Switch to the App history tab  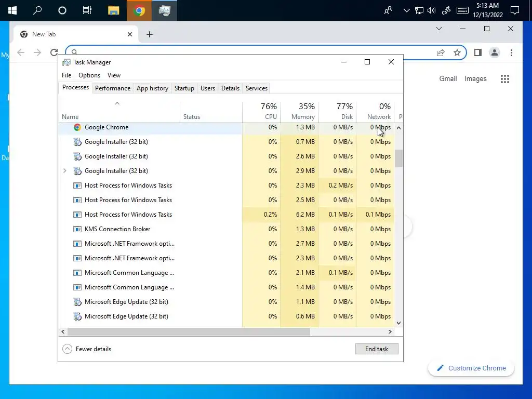[152, 88]
